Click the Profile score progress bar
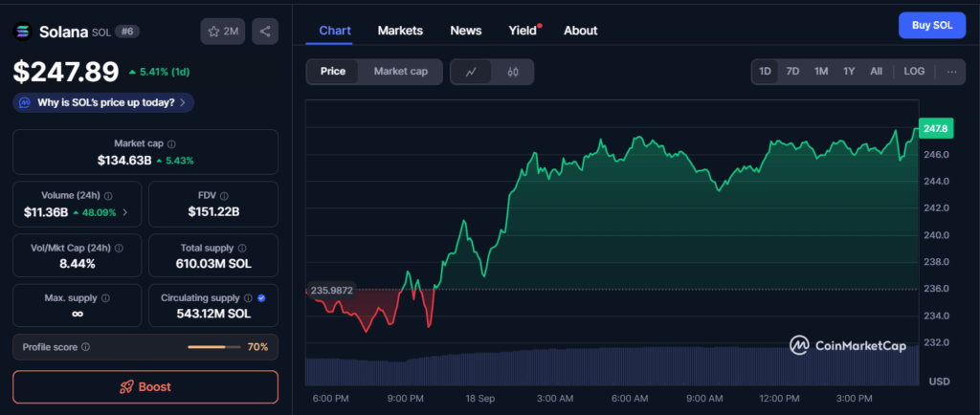The height and width of the screenshot is (415, 980). [213, 347]
